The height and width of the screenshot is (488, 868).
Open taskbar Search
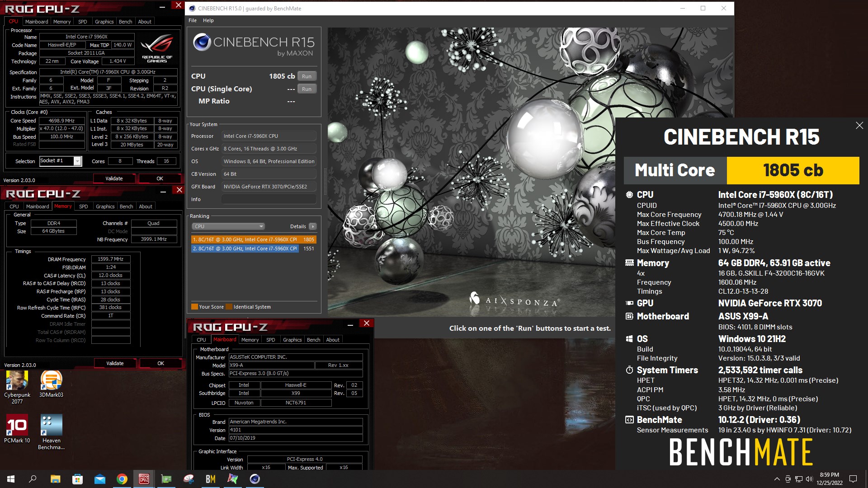click(33, 479)
